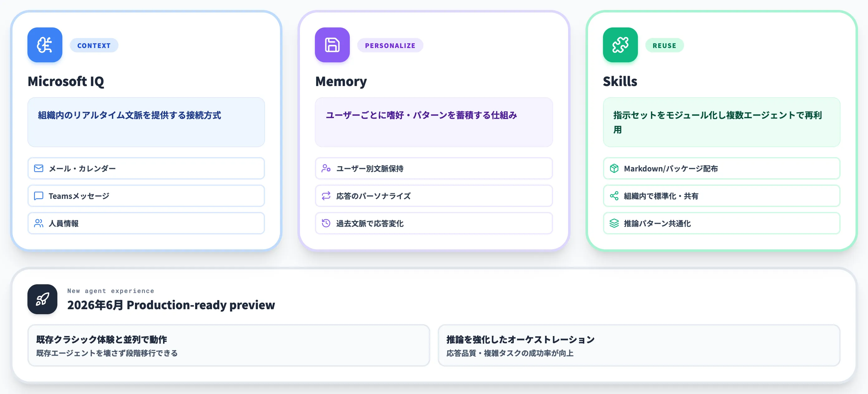The height and width of the screenshot is (394, 868).
Task: Click the package box icon beside Markdown/パッケージ配布
Action: (614, 168)
